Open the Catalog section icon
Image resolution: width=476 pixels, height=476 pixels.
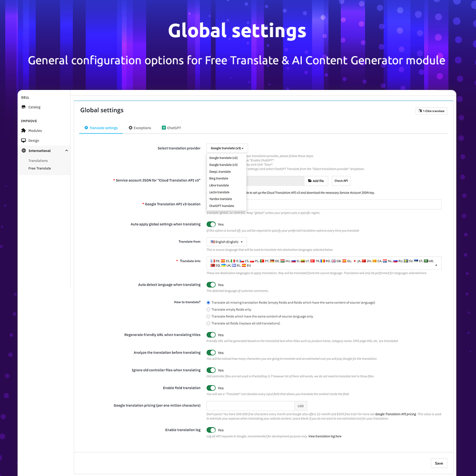coord(23,107)
